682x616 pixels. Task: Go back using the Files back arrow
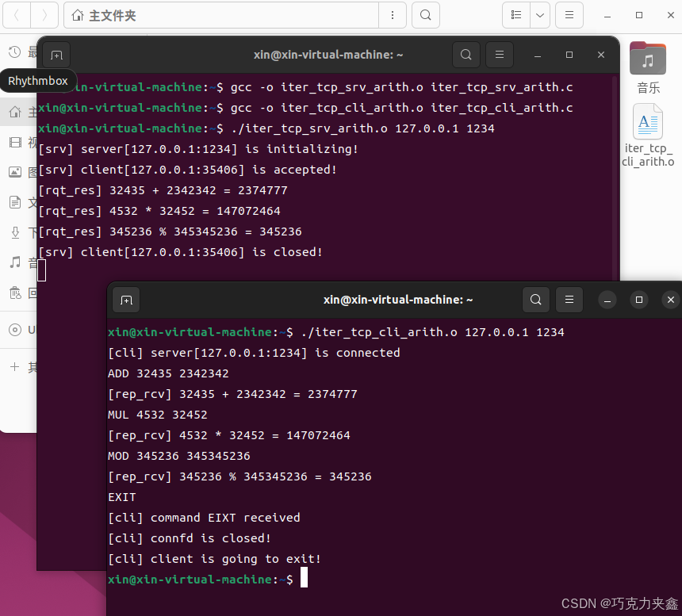coord(17,15)
